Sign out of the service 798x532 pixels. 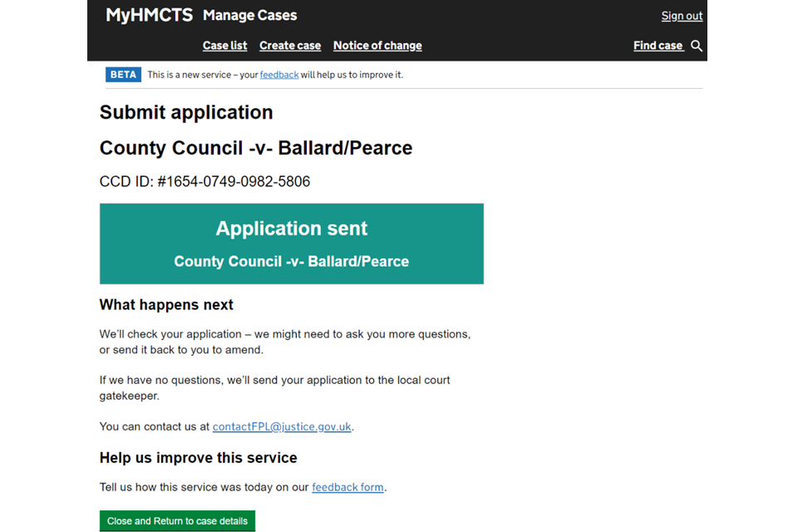[682, 16]
